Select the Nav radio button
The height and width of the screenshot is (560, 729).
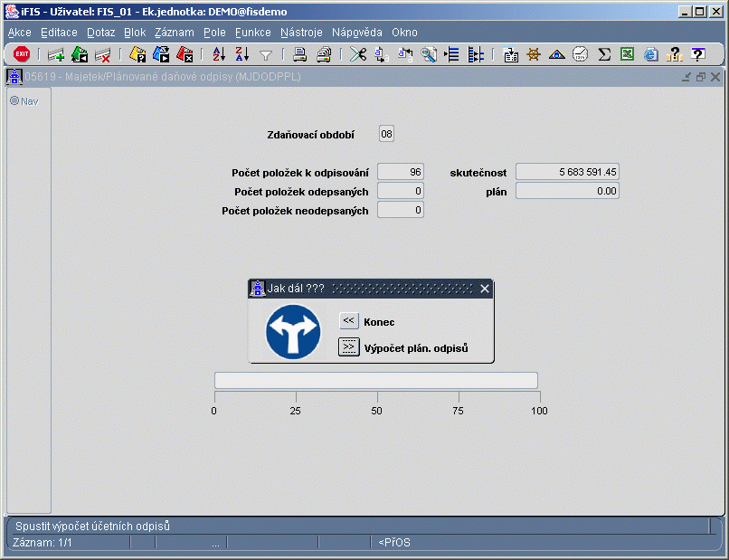pyautogui.click(x=14, y=100)
